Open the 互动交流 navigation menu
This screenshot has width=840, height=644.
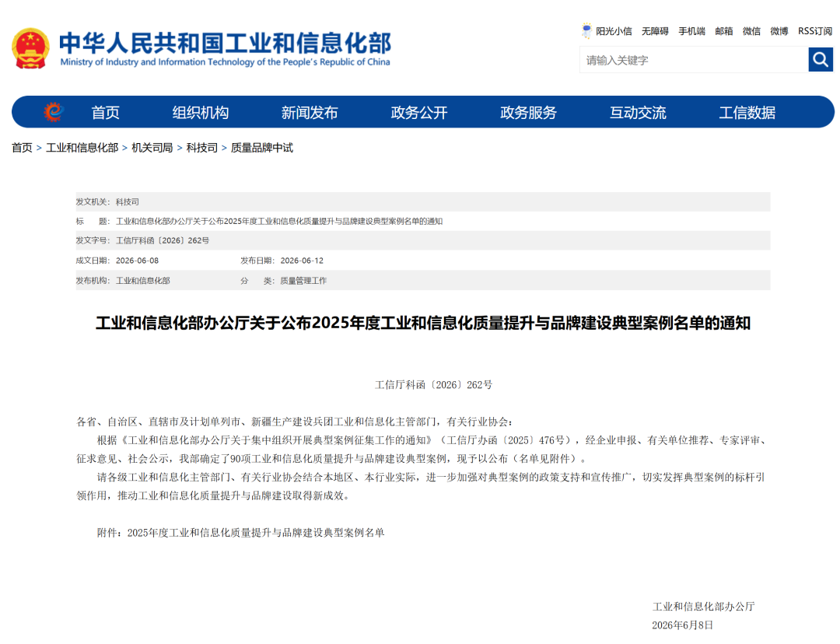(x=638, y=113)
